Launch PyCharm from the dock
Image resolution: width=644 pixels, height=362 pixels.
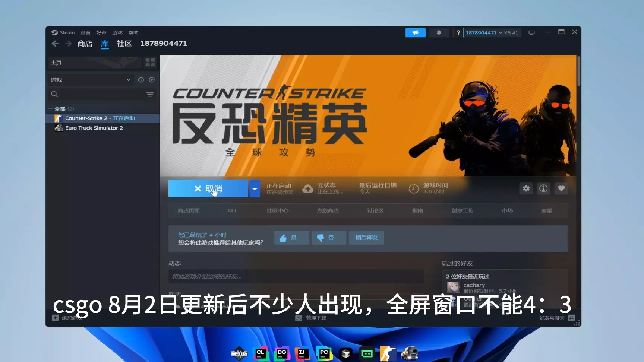click(324, 353)
